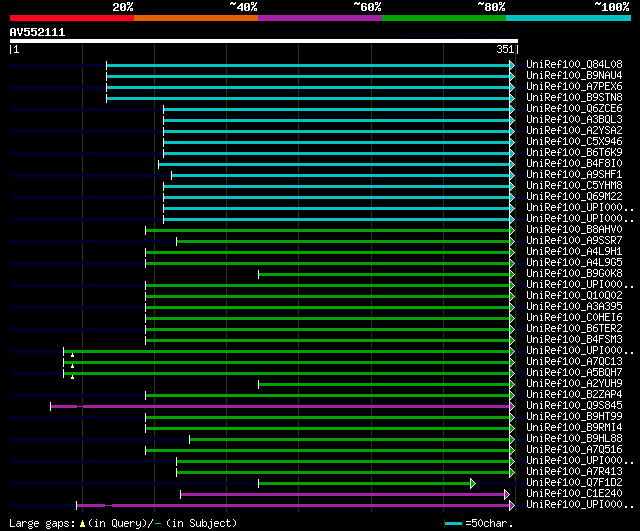640x531 pixels.
Task: Click the green alignment bar of A9SSR7
Action: [x=343, y=242]
